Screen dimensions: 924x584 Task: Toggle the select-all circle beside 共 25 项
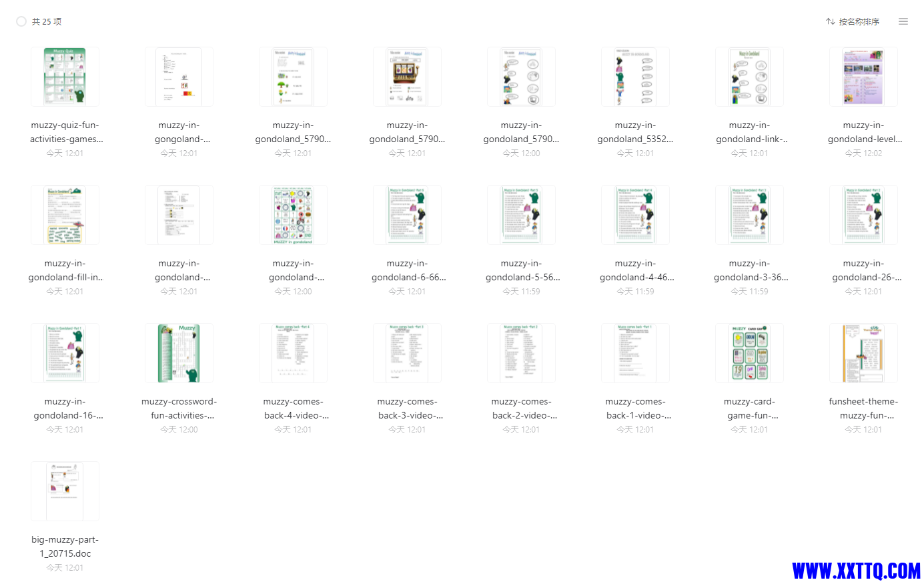[21, 21]
